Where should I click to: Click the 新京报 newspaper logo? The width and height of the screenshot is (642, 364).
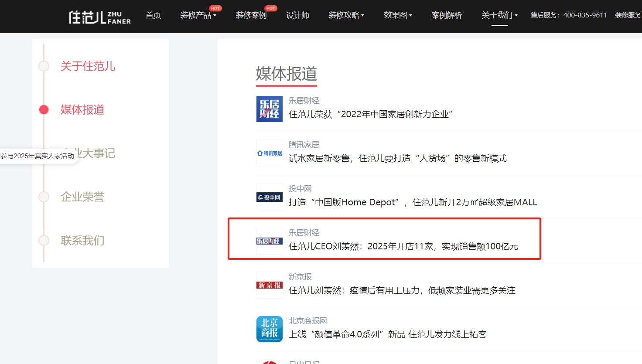tap(269, 285)
